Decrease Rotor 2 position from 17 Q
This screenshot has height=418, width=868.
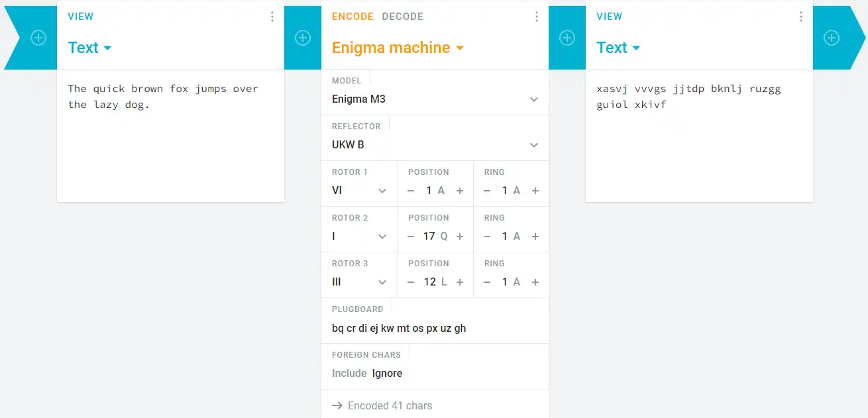pos(411,236)
